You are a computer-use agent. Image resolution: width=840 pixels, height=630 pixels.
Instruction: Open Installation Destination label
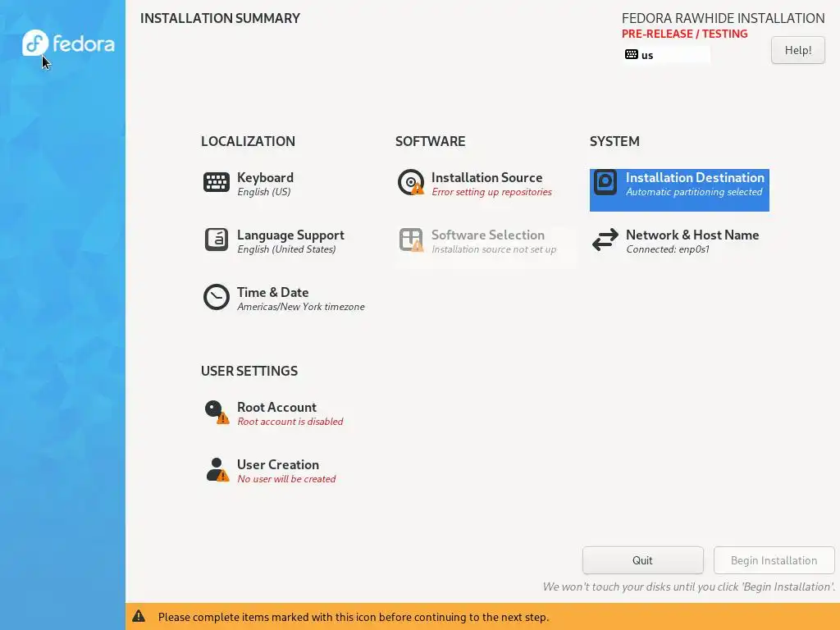695,177
